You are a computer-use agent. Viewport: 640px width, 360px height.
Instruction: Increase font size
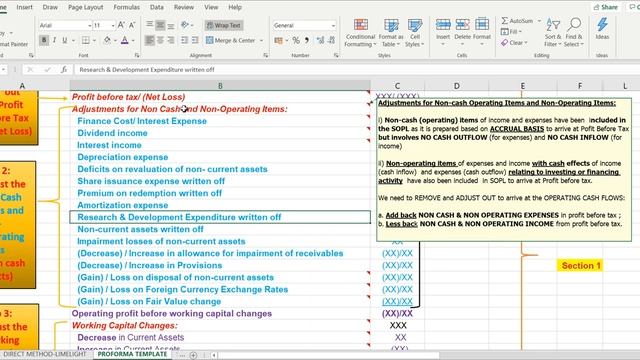pyautogui.click(x=121, y=25)
